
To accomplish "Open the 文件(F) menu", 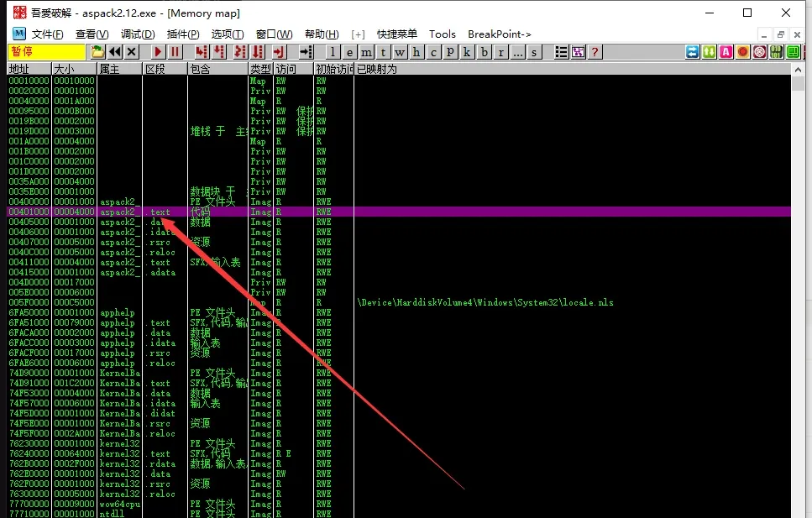I will (x=47, y=34).
